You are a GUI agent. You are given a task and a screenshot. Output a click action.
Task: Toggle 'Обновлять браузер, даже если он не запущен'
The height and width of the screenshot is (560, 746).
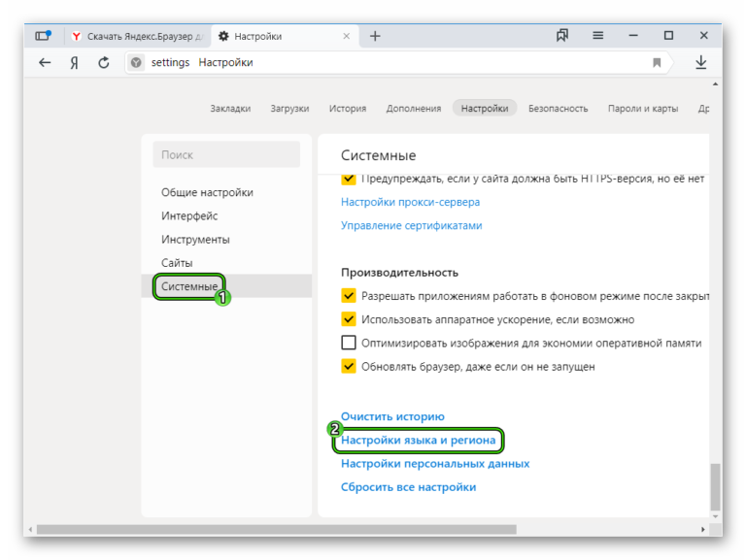point(349,367)
